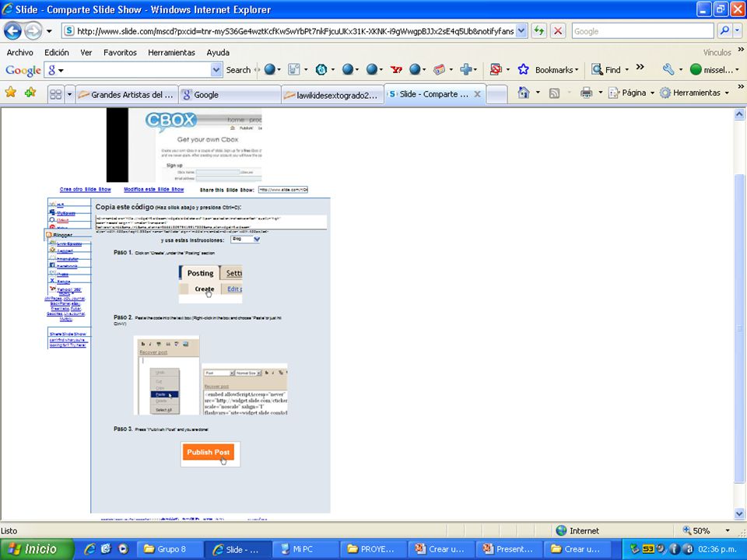Open the Ver menu
Screen dimensions: 747x560
point(86,52)
